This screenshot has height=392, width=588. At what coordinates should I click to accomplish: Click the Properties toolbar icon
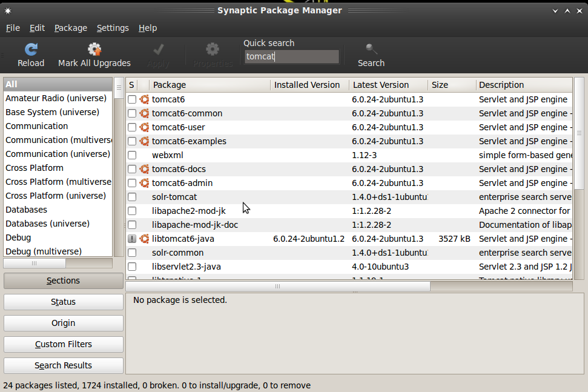[212, 48]
